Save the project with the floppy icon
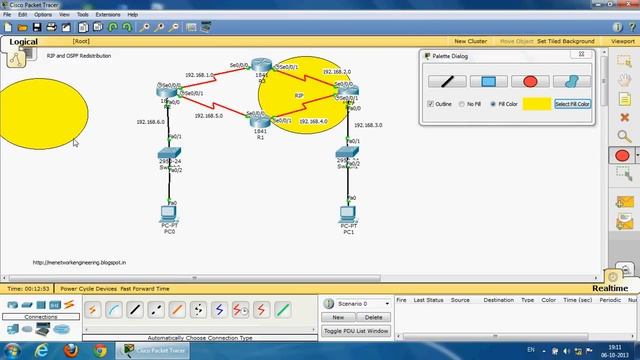Screen dimensions: 640x360 [x=37, y=27]
